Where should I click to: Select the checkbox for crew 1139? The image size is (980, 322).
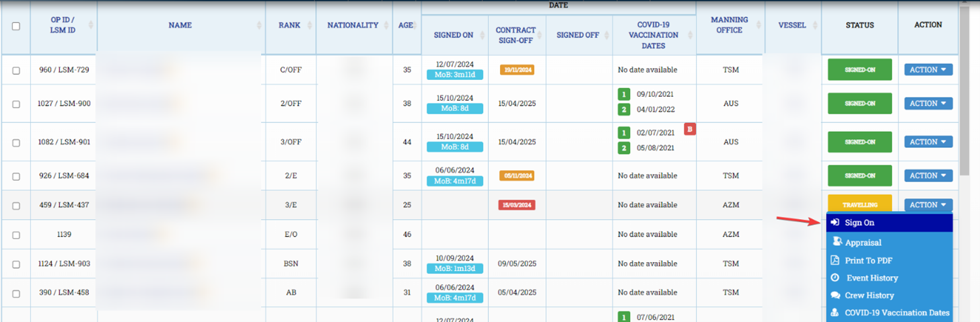point(16,235)
